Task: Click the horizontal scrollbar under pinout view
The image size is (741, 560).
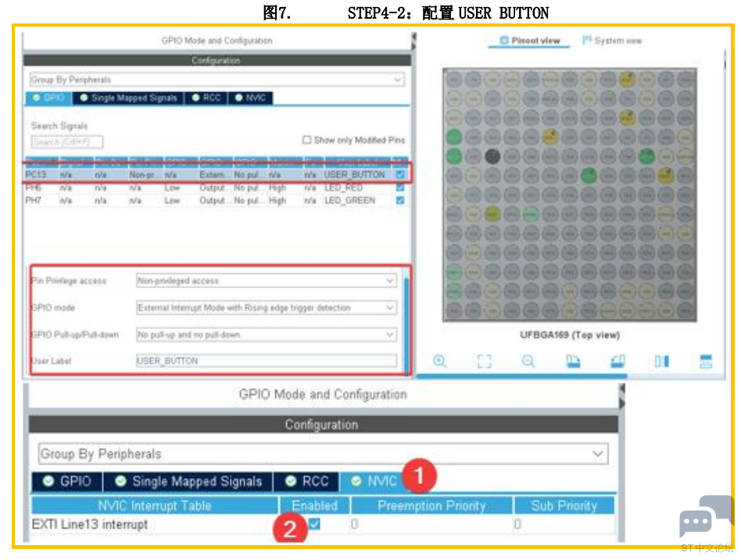Action: [521, 376]
